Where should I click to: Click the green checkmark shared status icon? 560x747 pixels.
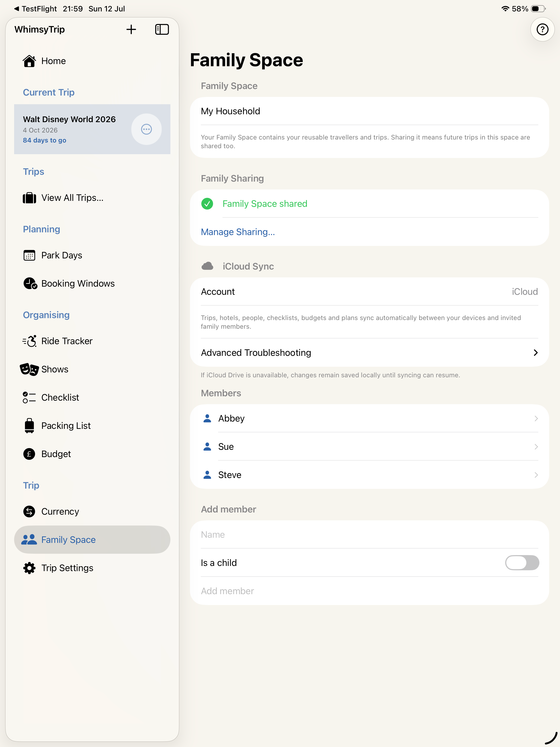[207, 204]
